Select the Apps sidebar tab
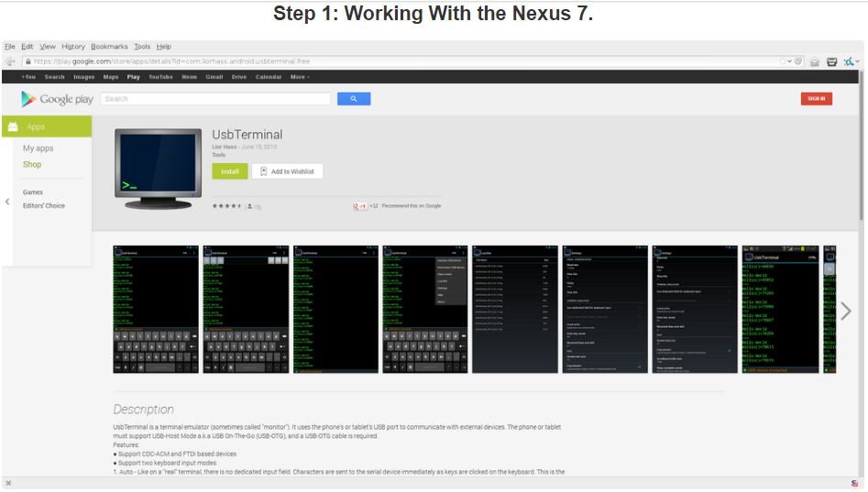868x492 pixels. pyautogui.click(x=47, y=126)
